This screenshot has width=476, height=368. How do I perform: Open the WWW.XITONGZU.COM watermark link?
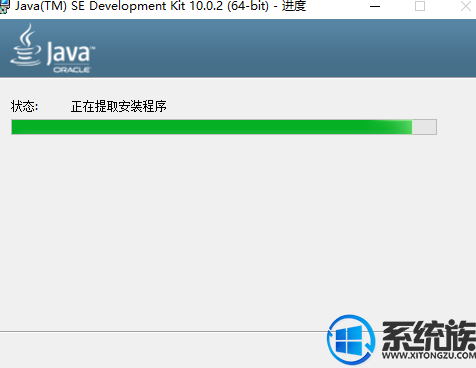[429, 356]
